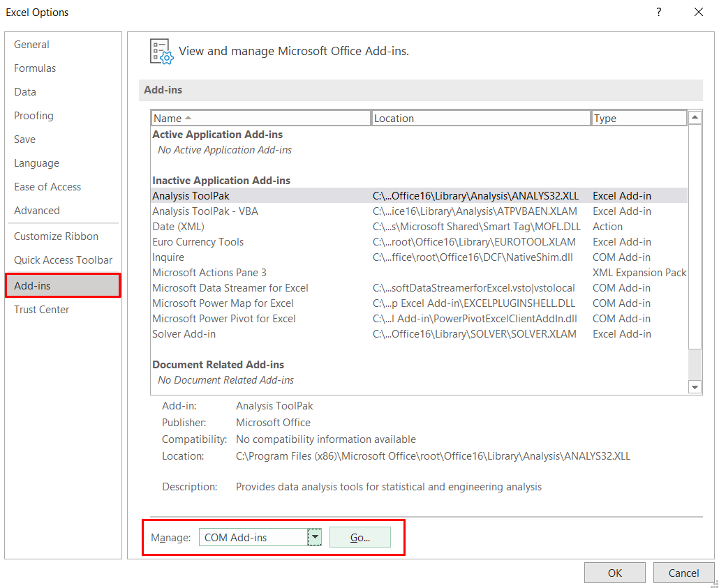Click the ANALYS32.XLL location cell in list
Viewport: 719px width, 588px height.
[x=475, y=196]
